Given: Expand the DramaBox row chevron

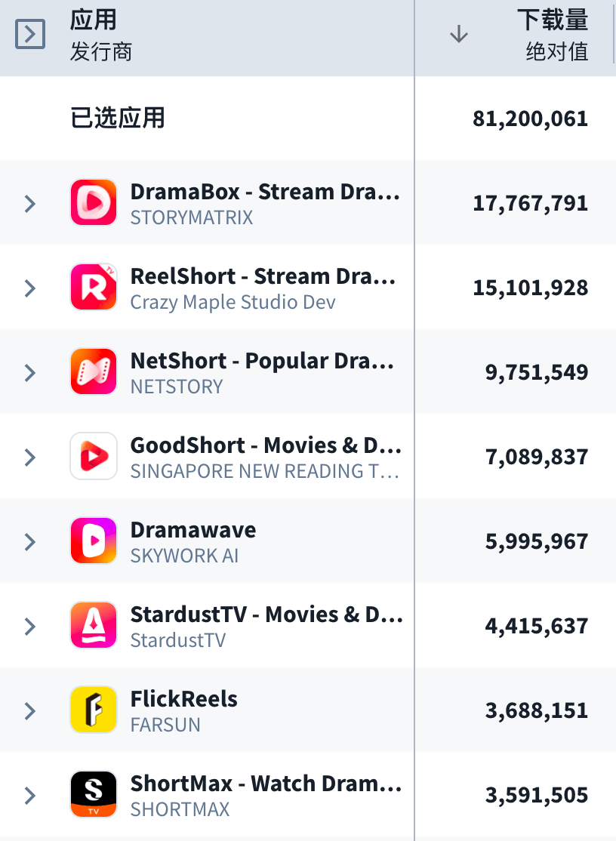Looking at the screenshot, I should point(30,203).
